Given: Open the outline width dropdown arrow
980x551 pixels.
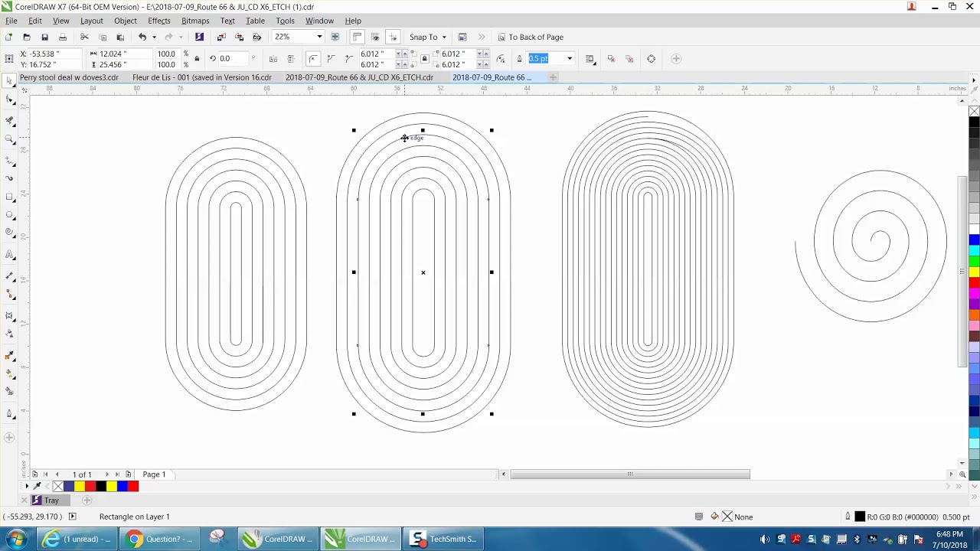Looking at the screenshot, I should point(570,59).
